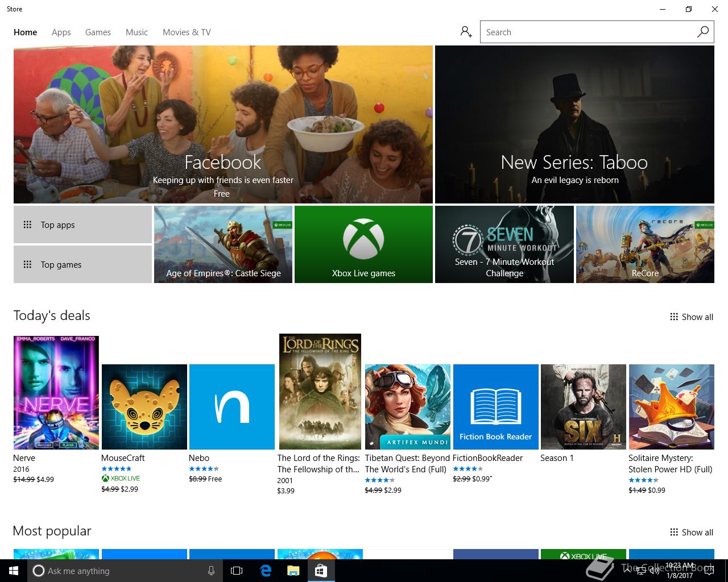Launch Microsoft Edge from the taskbar
This screenshot has height=582, width=728.
(x=266, y=571)
